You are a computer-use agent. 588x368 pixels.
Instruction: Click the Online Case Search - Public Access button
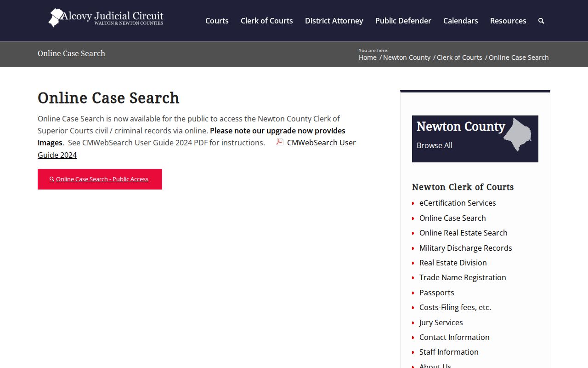point(100,179)
